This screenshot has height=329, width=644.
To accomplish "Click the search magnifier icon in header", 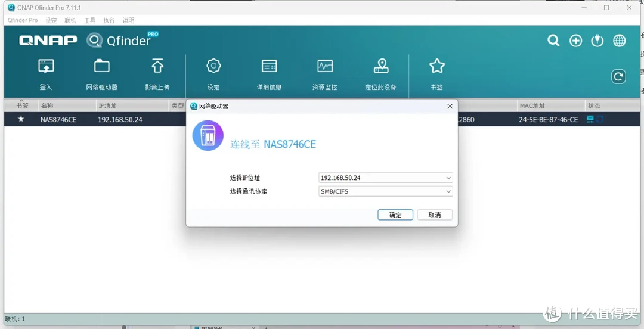I will [553, 41].
